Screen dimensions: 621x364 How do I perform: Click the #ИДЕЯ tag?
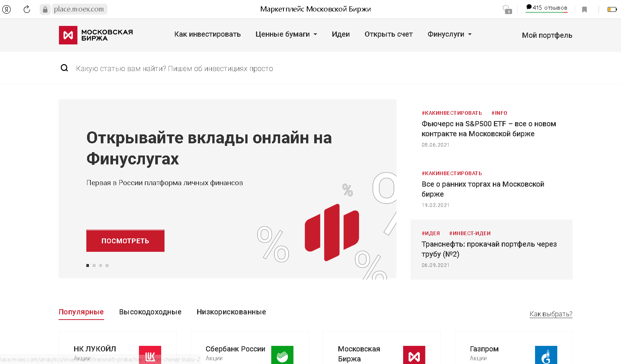pyautogui.click(x=431, y=233)
